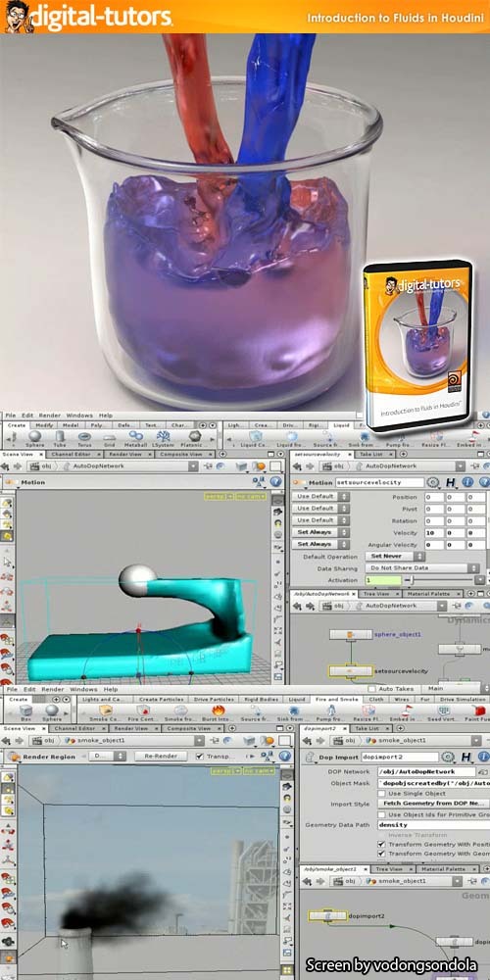The height and width of the screenshot is (980, 490).
Task: Click the Sink from Object tool in lower shelf
Action: [293, 711]
